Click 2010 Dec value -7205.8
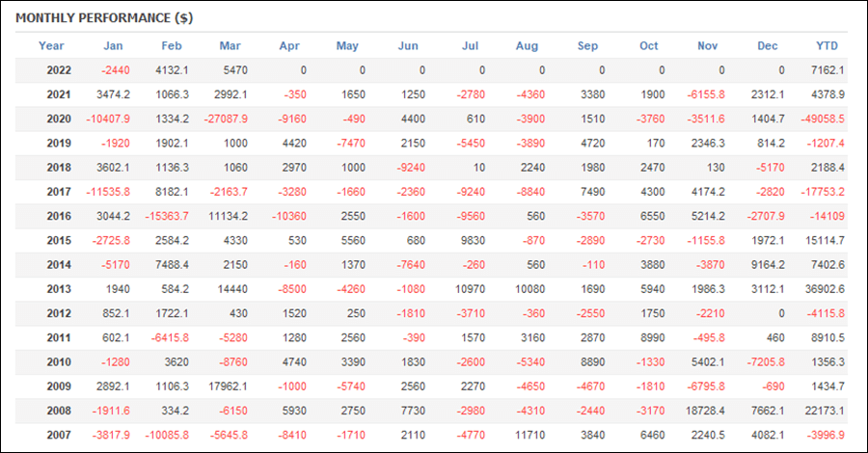The width and height of the screenshot is (868, 453). [766, 362]
